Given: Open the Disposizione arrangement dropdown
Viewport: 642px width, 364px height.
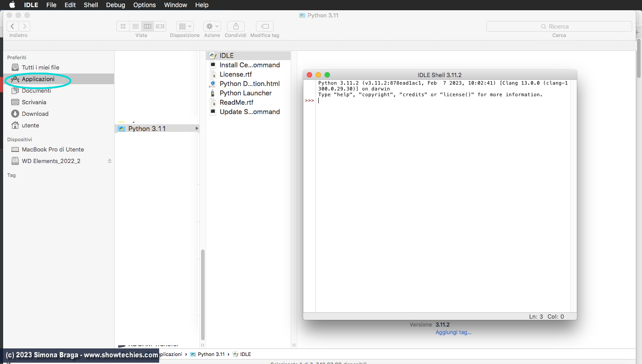Looking at the screenshot, I should click(185, 26).
